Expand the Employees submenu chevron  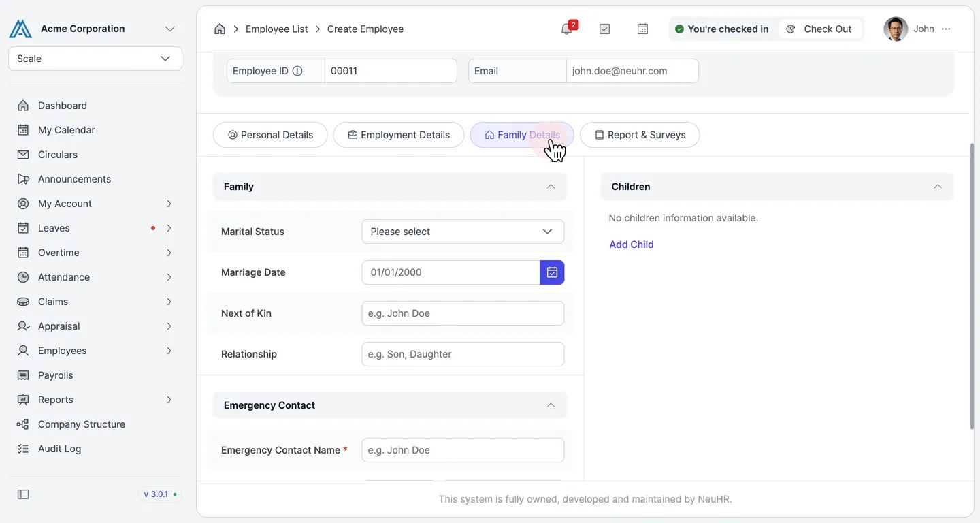[x=169, y=351]
